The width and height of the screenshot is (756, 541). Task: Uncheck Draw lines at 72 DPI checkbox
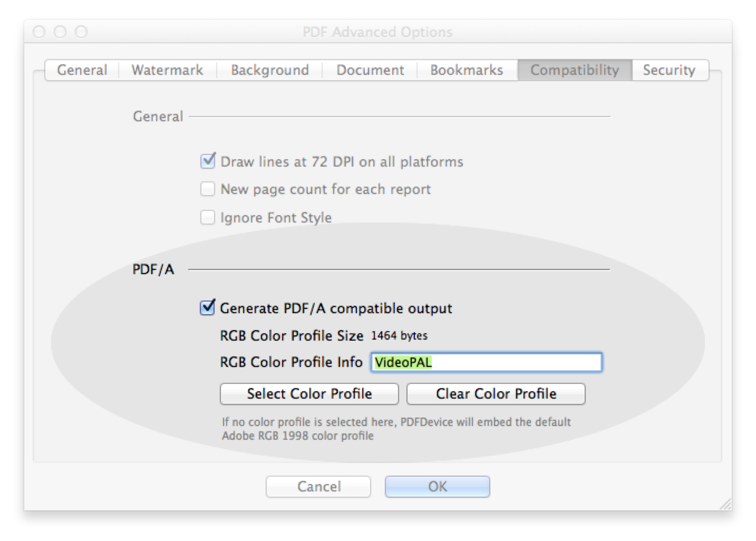(208, 161)
